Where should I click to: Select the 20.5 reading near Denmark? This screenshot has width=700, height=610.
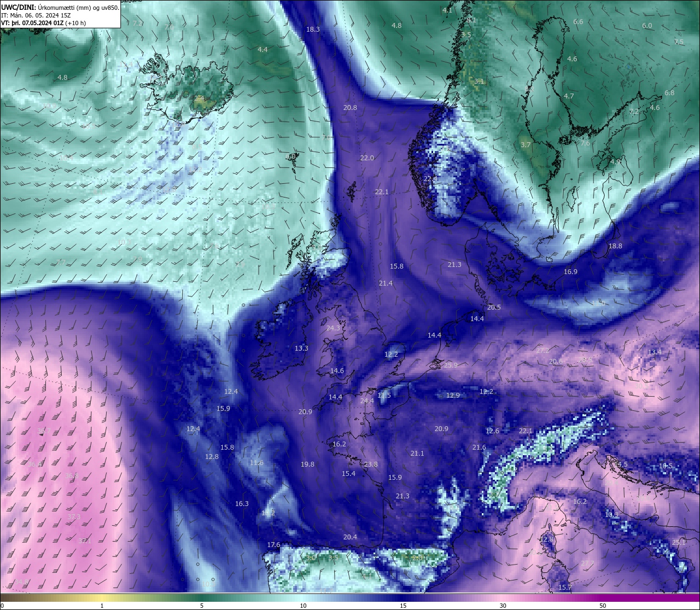494,307
